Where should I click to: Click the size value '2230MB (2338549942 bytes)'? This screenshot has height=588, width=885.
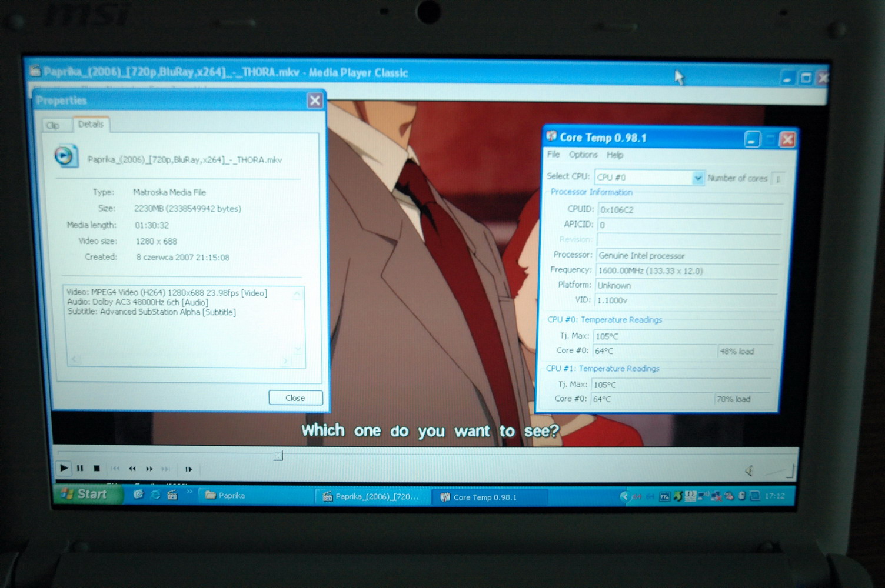[x=188, y=209]
